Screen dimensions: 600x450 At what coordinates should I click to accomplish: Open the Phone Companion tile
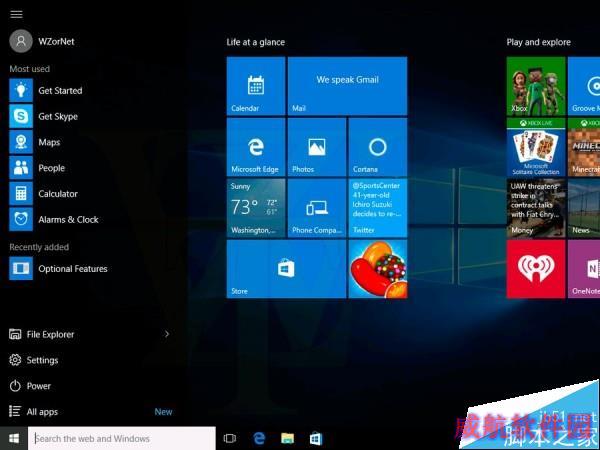point(317,208)
